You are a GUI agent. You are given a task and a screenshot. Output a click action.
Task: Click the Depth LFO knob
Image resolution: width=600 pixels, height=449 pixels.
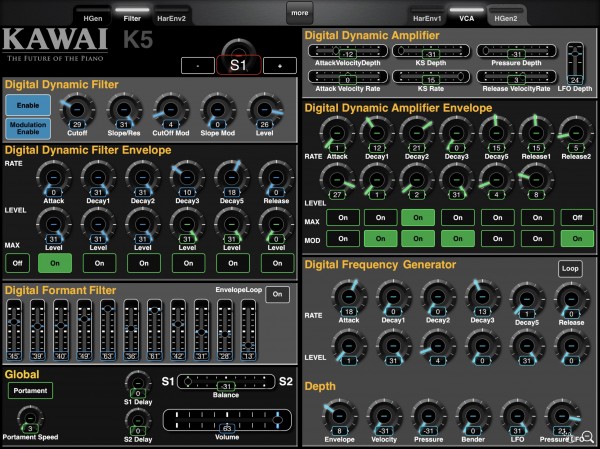click(x=517, y=416)
